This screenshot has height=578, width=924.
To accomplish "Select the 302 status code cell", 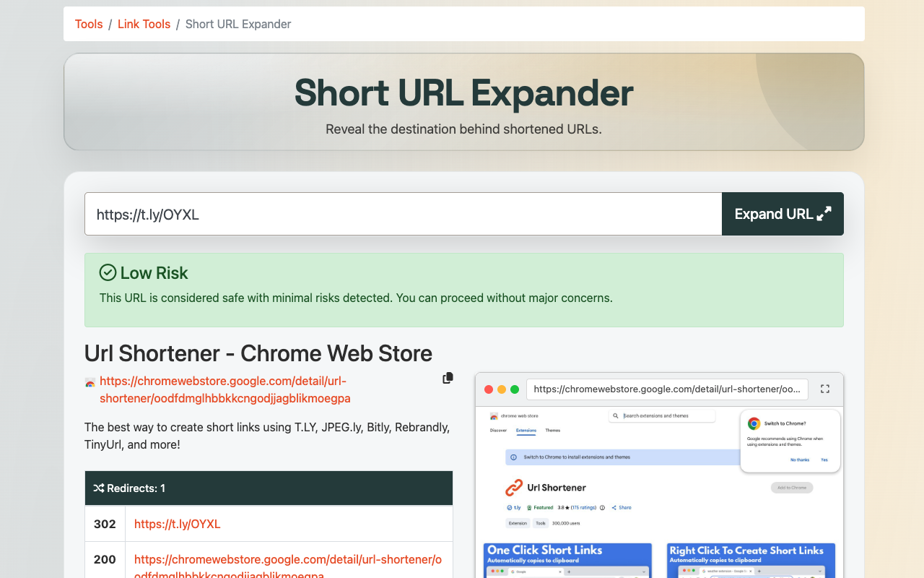I will click(105, 524).
